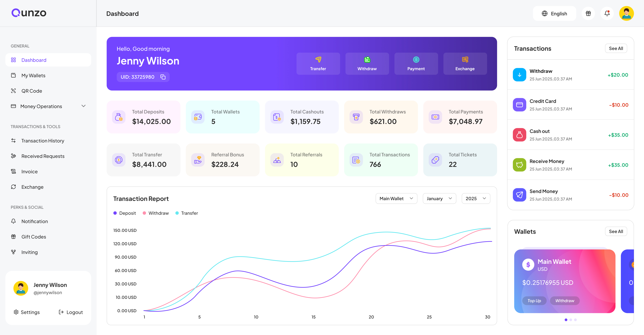Click the red Cash out transaction icon
The height and width of the screenshot is (335, 644).
coord(519,135)
